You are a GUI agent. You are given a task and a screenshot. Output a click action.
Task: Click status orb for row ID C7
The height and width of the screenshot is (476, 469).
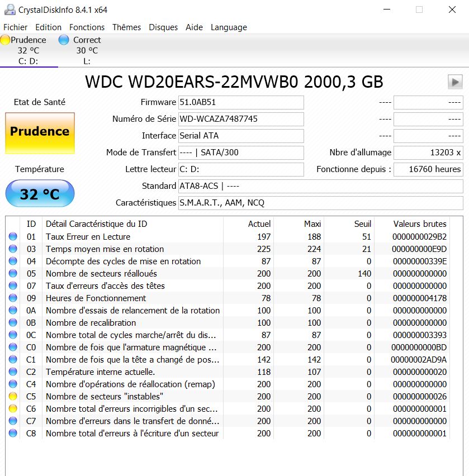click(x=13, y=421)
